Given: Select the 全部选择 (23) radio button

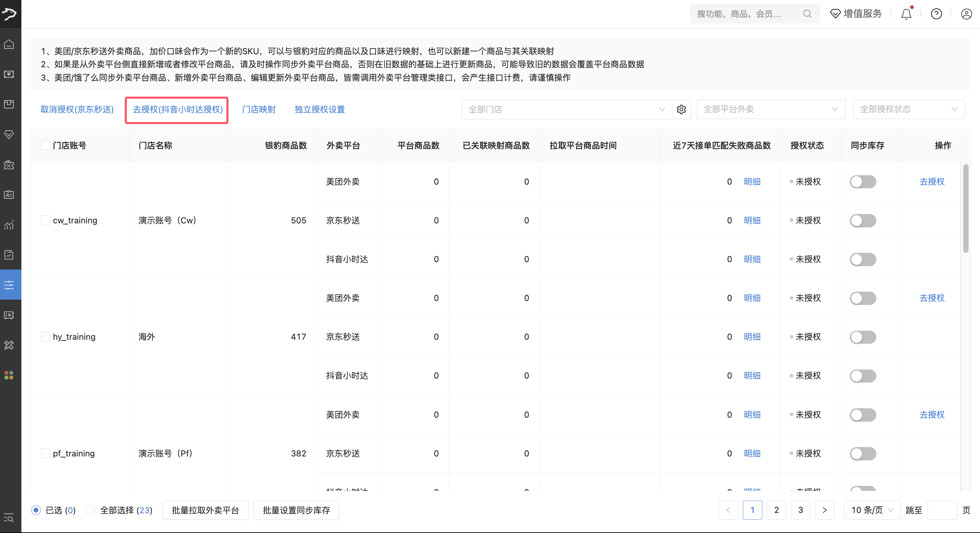Looking at the screenshot, I should pos(91,510).
